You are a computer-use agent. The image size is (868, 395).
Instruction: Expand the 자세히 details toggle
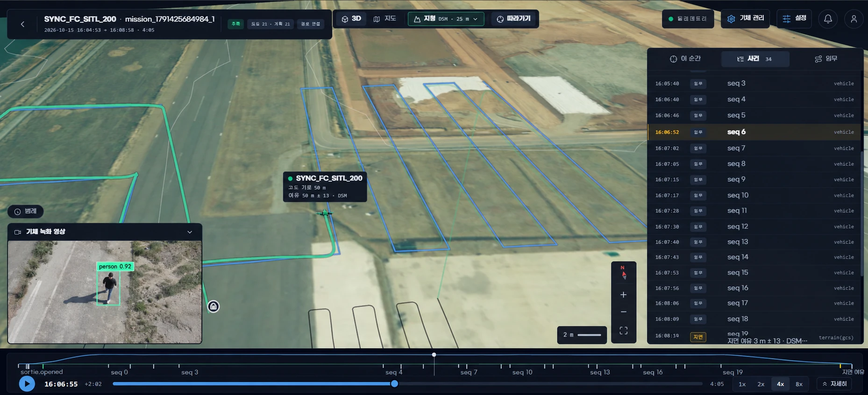click(834, 384)
